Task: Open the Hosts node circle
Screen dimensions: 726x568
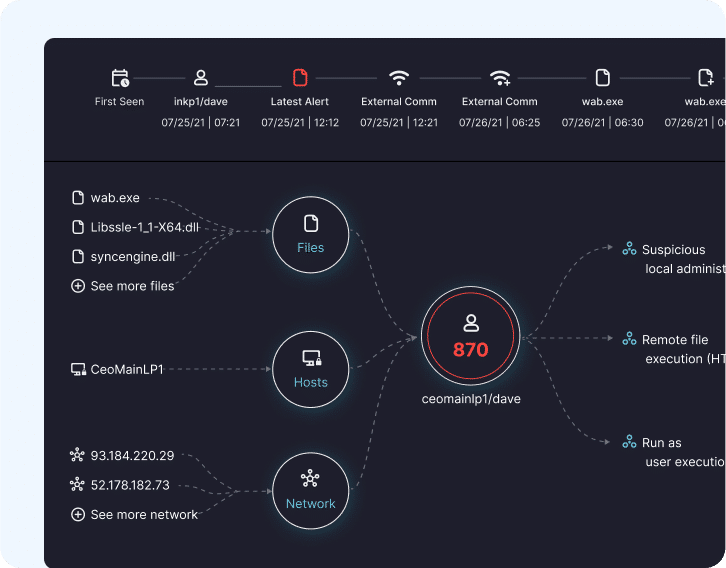Action: click(310, 369)
